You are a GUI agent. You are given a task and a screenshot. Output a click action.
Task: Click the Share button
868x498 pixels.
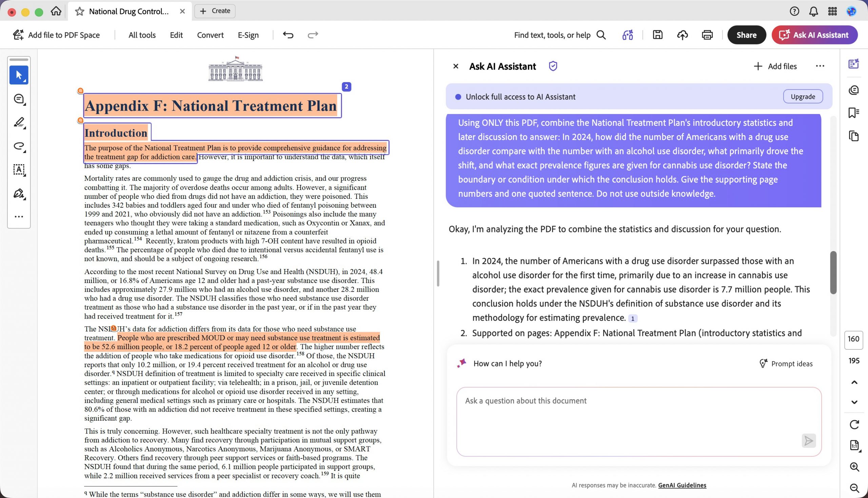pyautogui.click(x=746, y=35)
